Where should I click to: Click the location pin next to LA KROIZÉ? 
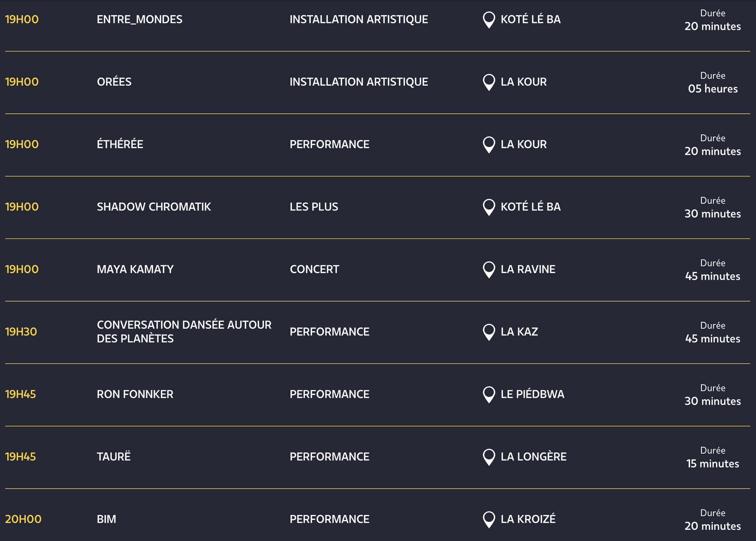pos(489,519)
